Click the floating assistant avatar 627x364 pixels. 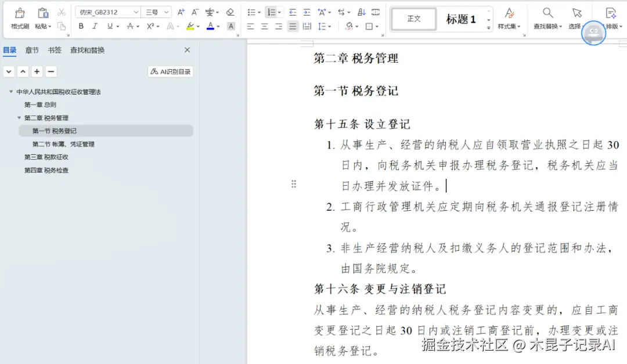pos(593,33)
